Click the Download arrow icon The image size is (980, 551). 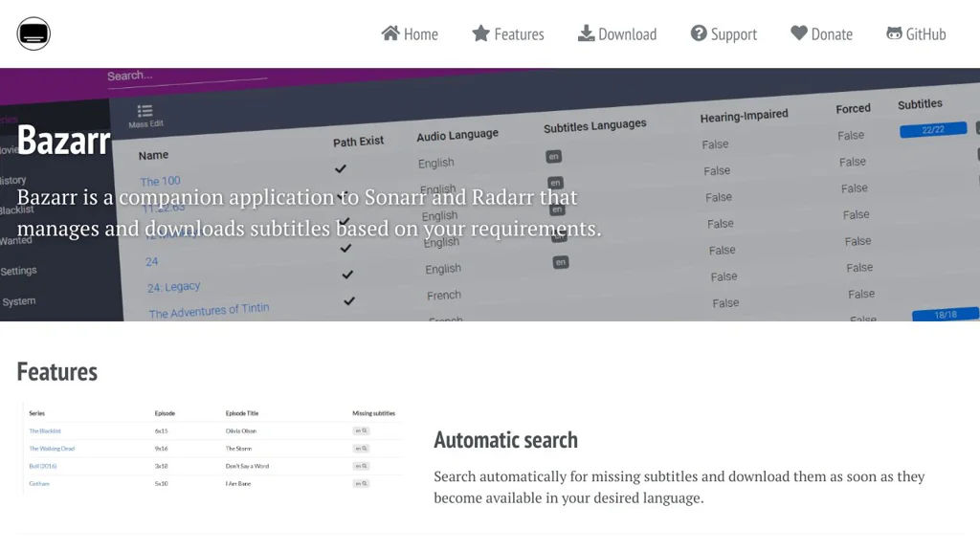pyautogui.click(x=587, y=33)
